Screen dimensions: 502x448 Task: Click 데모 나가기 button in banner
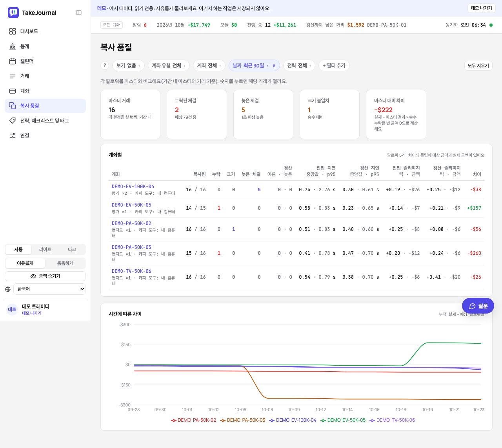tap(482, 8)
